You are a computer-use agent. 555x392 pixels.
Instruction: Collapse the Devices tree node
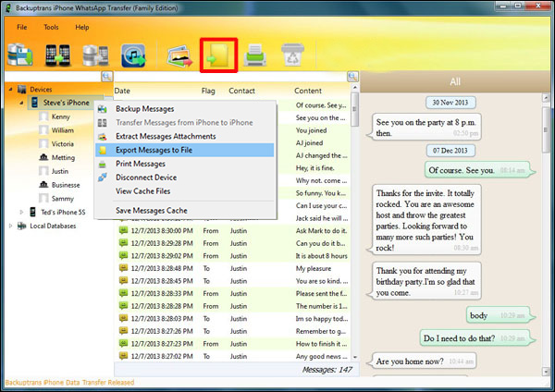11,90
